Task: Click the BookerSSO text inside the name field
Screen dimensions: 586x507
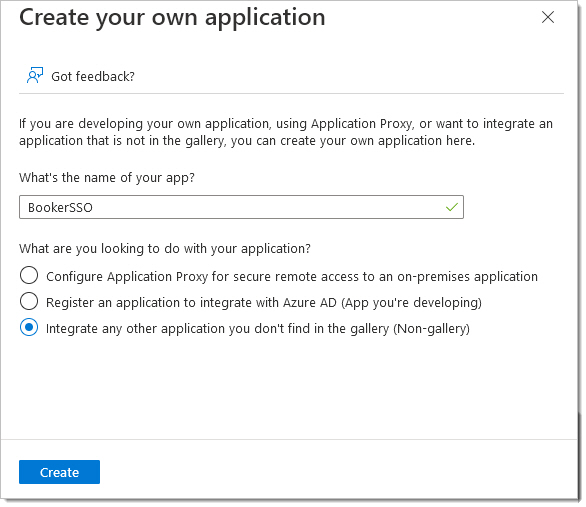Action: click(x=60, y=207)
